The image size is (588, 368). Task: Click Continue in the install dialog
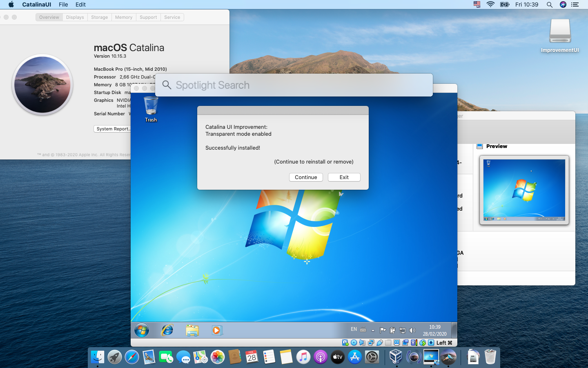306,177
